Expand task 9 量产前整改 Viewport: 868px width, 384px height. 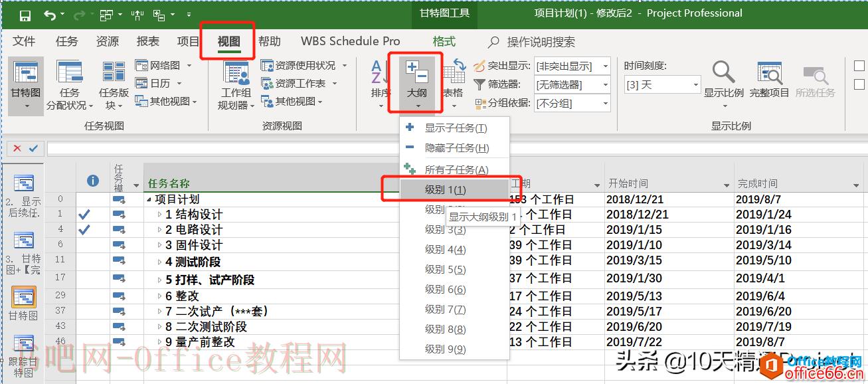(159, 342)
